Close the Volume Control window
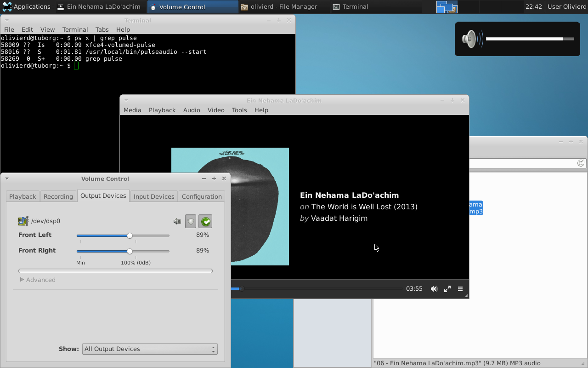588x368 pixels. coord(224,178)
